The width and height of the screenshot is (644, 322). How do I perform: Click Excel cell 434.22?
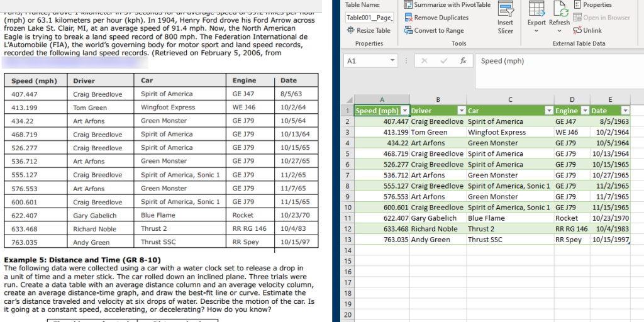(382, 143)
